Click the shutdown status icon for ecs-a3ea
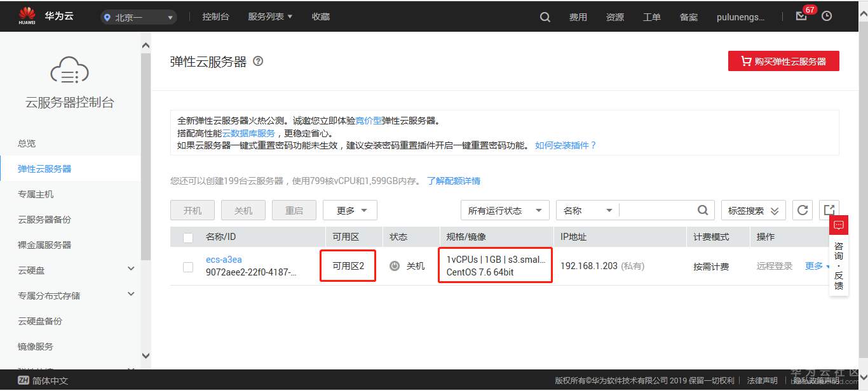The height and width of the screenshot is (391, 868). pos(395,266)
